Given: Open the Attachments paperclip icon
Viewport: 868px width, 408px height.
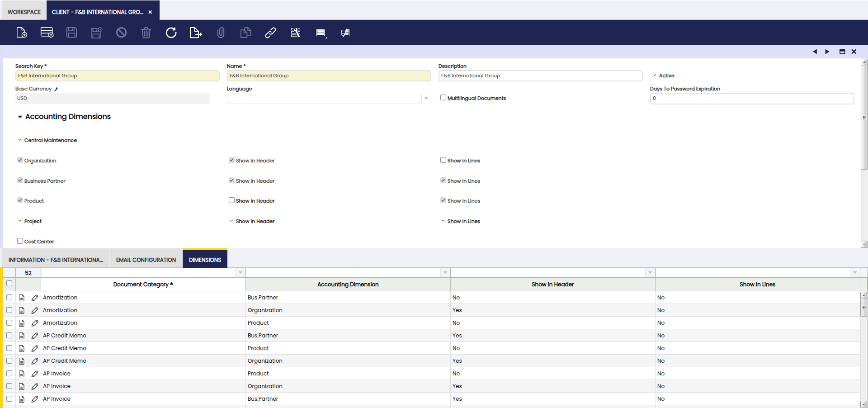Looking at the screenshot, I should [x=221, y=33].
